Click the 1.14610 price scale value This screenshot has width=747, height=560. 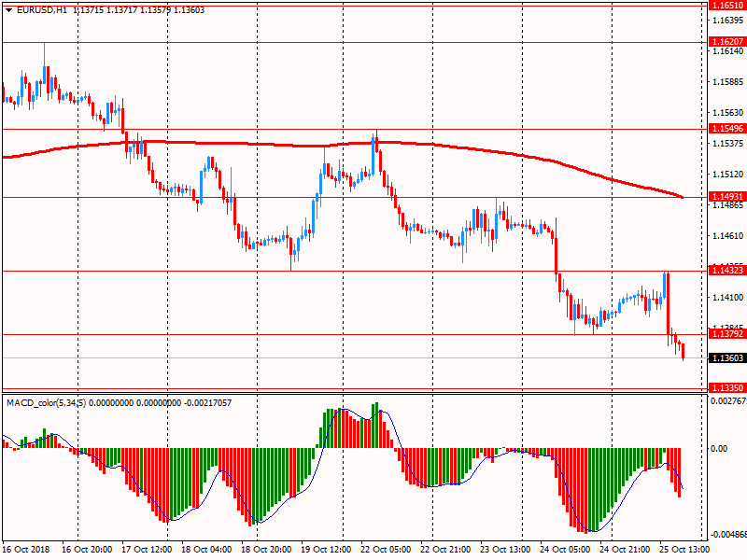(727, 236)
